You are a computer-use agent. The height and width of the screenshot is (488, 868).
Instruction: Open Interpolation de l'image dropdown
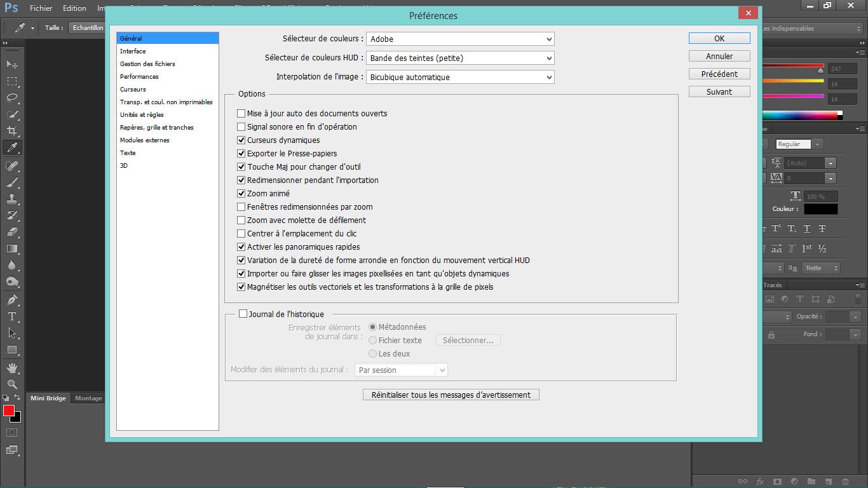[461, 77]
